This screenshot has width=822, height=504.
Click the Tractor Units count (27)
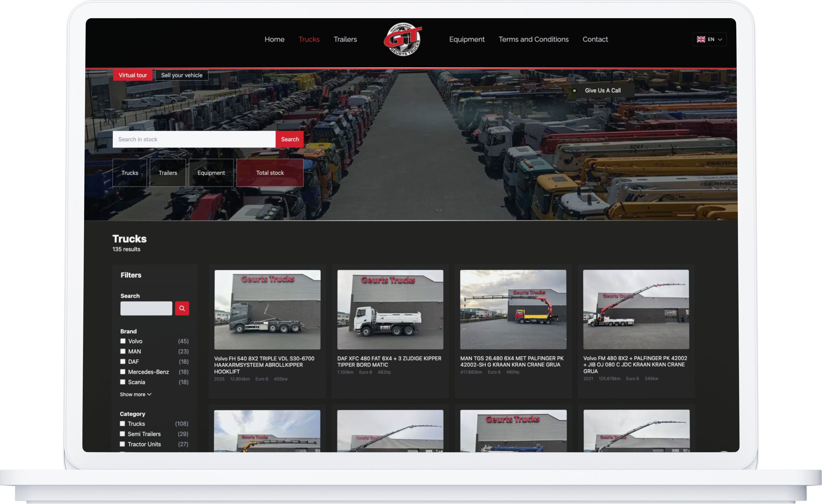tap(183, 445)
